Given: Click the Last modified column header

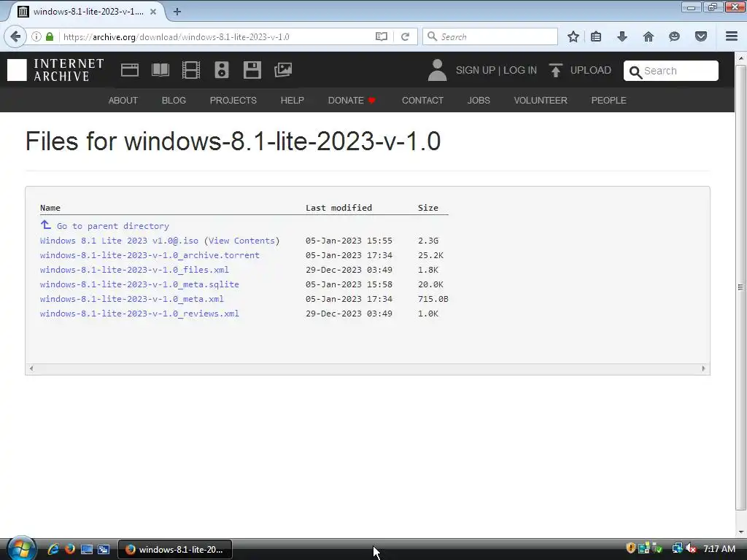Looking at the screenshot, I should [338, 208].
